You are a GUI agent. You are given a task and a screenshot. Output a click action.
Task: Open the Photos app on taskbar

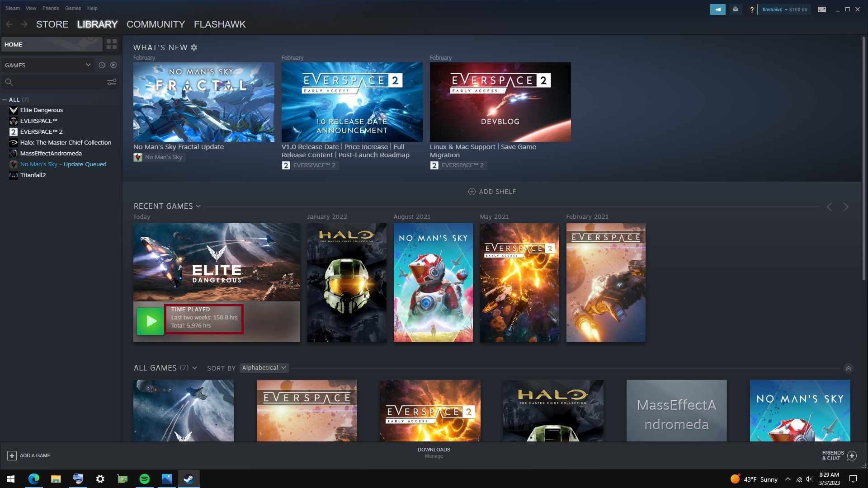(x=167, y=479)
